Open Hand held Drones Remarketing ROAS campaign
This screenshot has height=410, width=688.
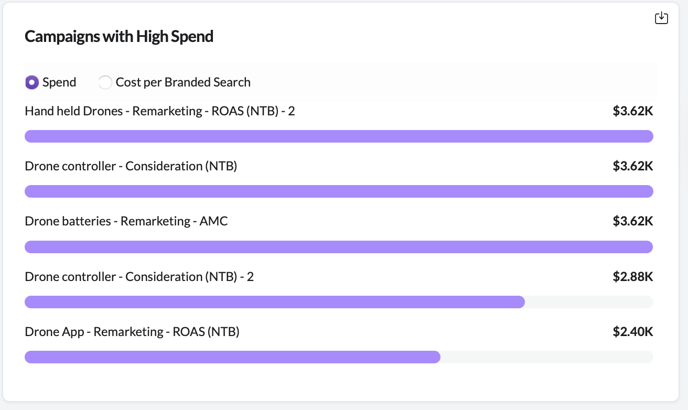(159, 111)
